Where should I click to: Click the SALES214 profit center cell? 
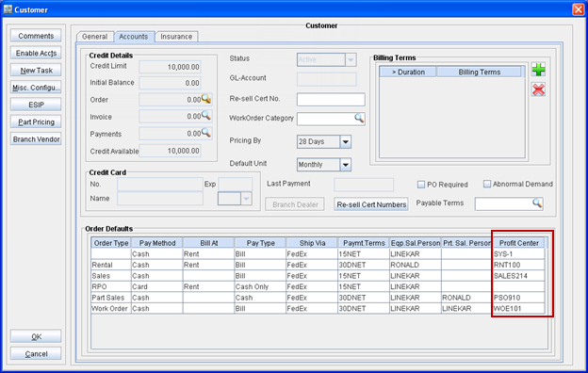(x=518, y=276)
